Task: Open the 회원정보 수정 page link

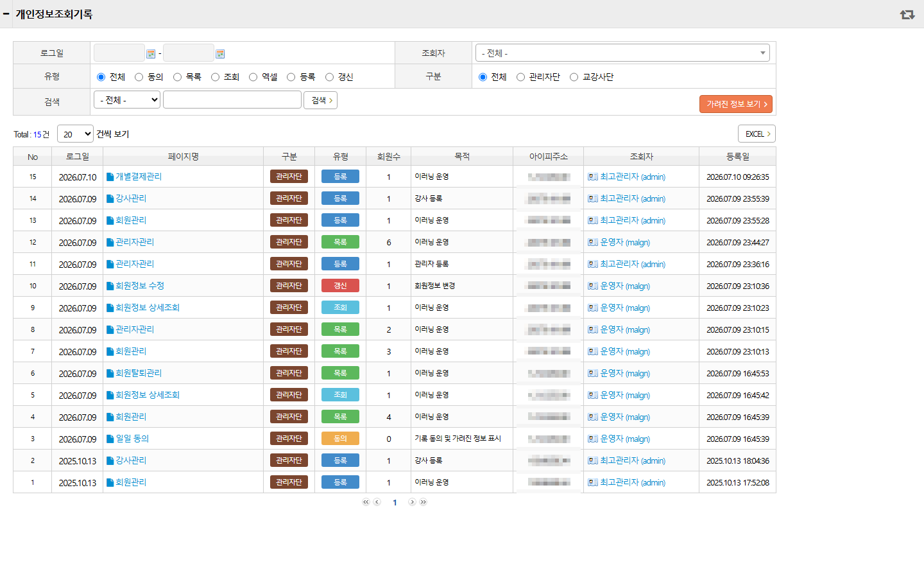Action: (x=140, y=286)
